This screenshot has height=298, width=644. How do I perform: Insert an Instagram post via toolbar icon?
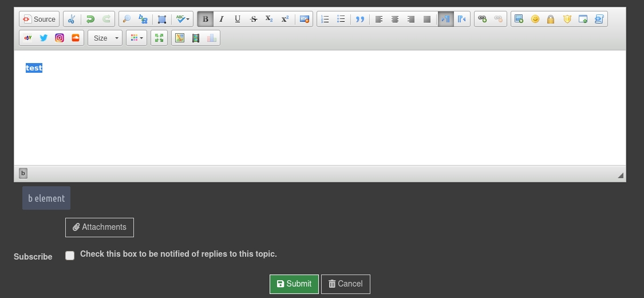60,38
